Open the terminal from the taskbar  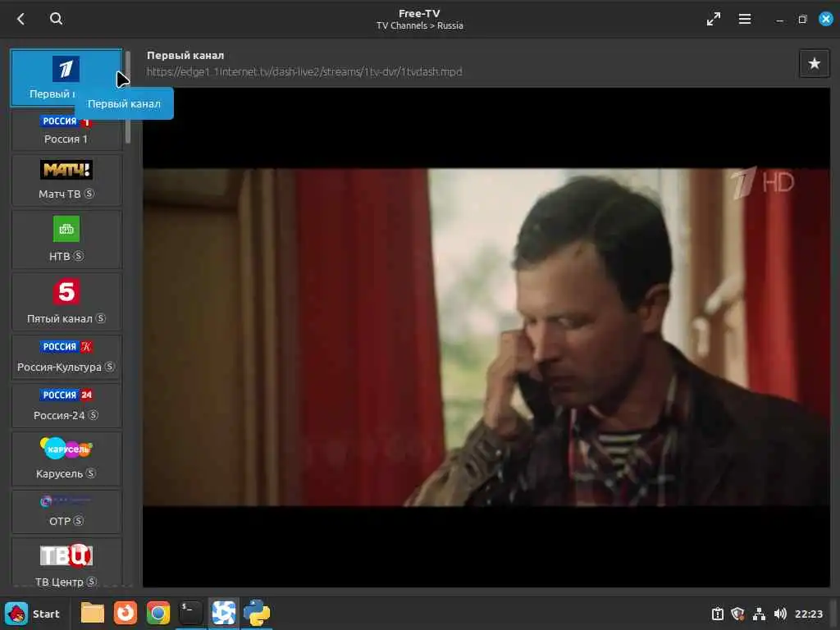click(190, 614)
